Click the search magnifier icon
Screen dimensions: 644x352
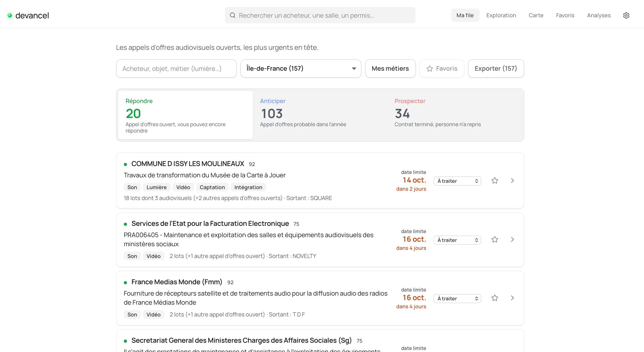(232, 15)
